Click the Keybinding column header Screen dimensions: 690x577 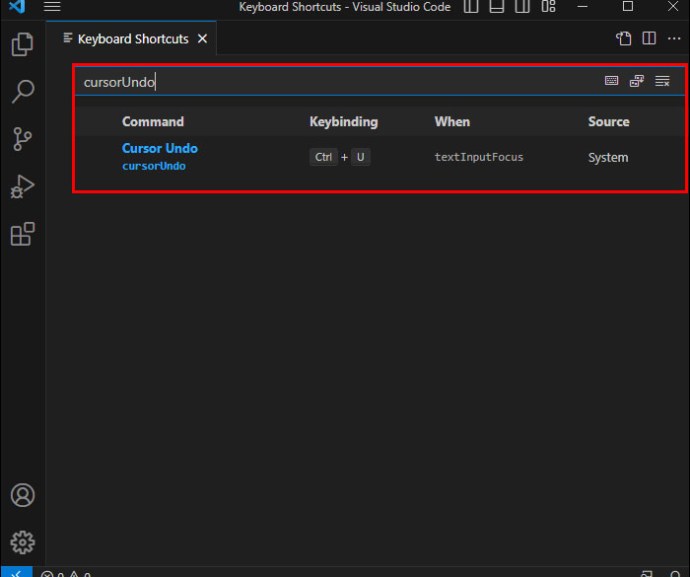[x=343, y=121]
